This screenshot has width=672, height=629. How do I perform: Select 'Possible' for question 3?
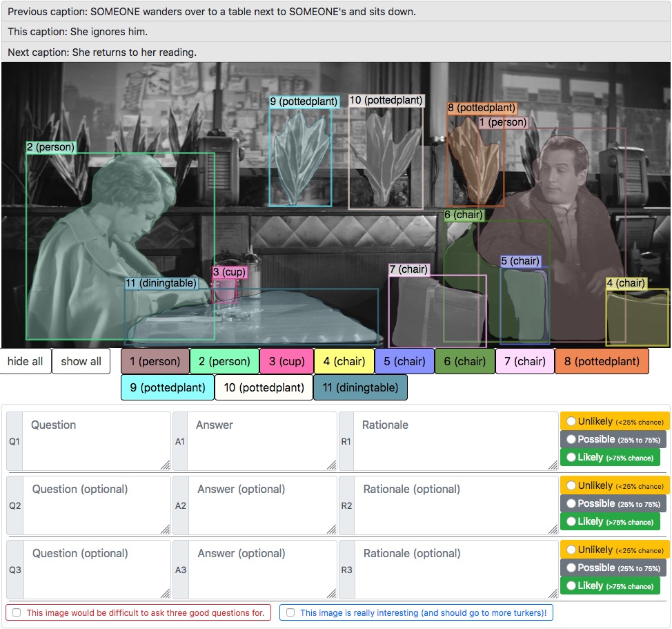pyautogui.click(x=571, y=568)
